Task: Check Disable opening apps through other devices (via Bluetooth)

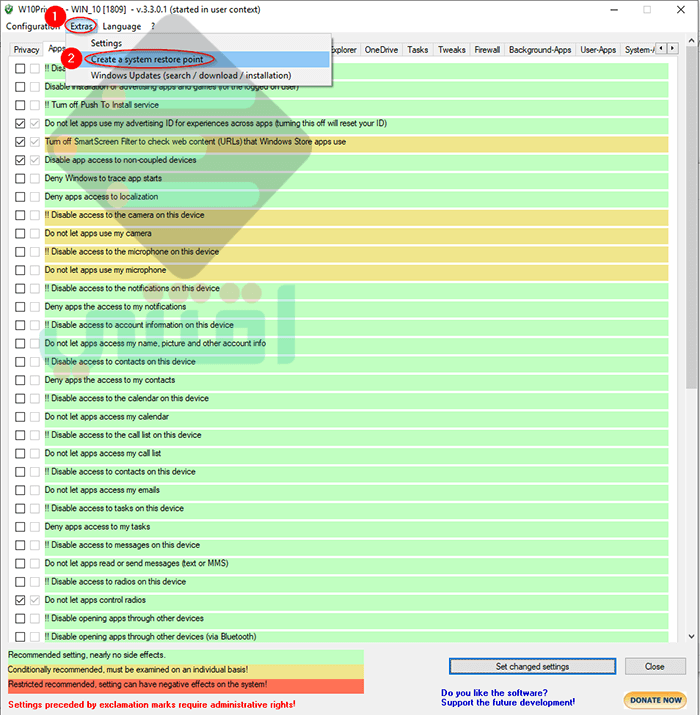Action: (x=20, y=637)
